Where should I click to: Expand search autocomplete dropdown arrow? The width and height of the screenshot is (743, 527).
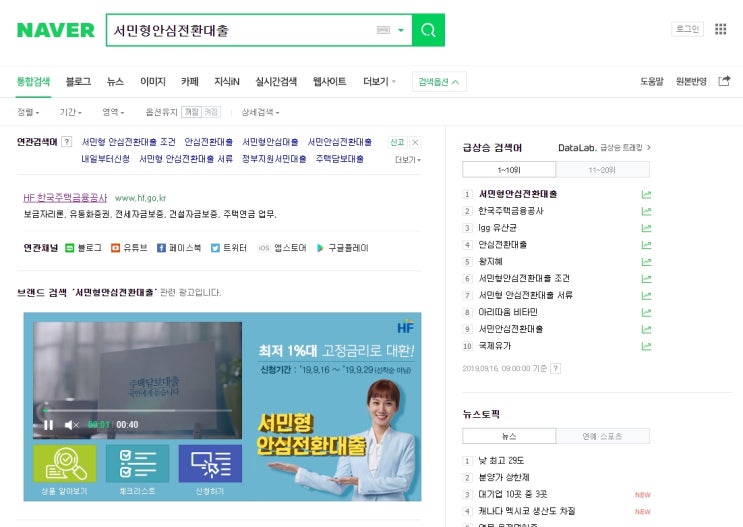401,30
